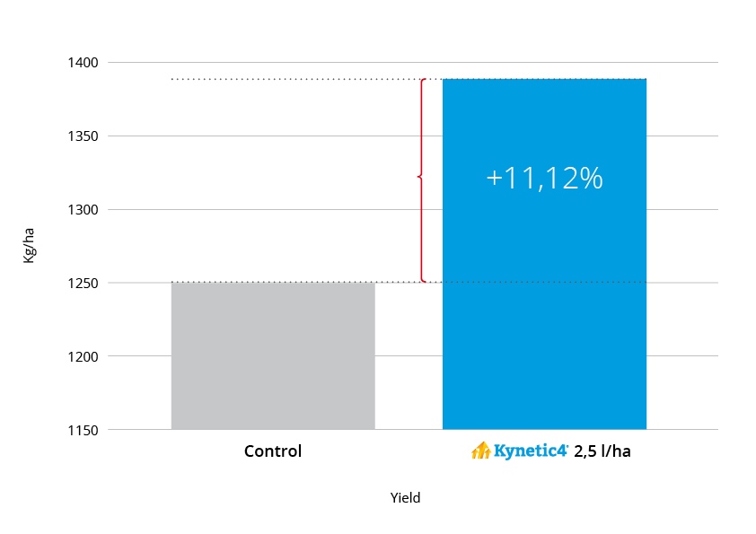Click the 1350 axis tick label

point(83,136)
